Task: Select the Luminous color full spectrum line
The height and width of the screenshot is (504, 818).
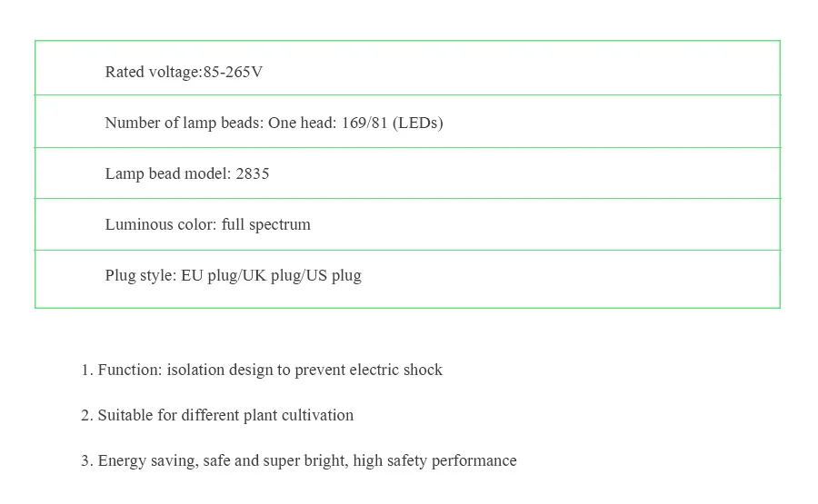Action: pyautogui.click(x=207, y=224)
